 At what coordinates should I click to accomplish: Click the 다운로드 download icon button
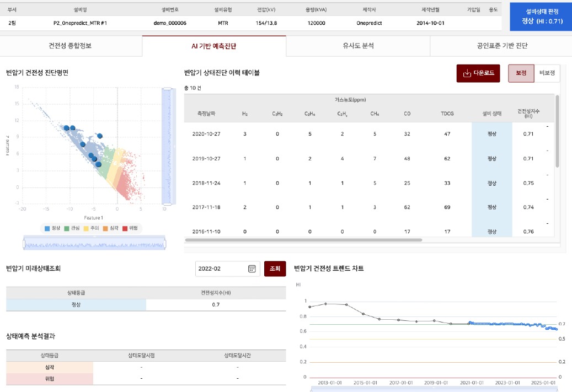[478, 73]
